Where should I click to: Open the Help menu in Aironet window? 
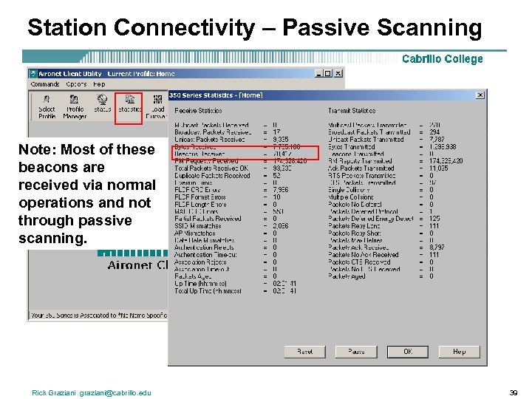[99, 83]
